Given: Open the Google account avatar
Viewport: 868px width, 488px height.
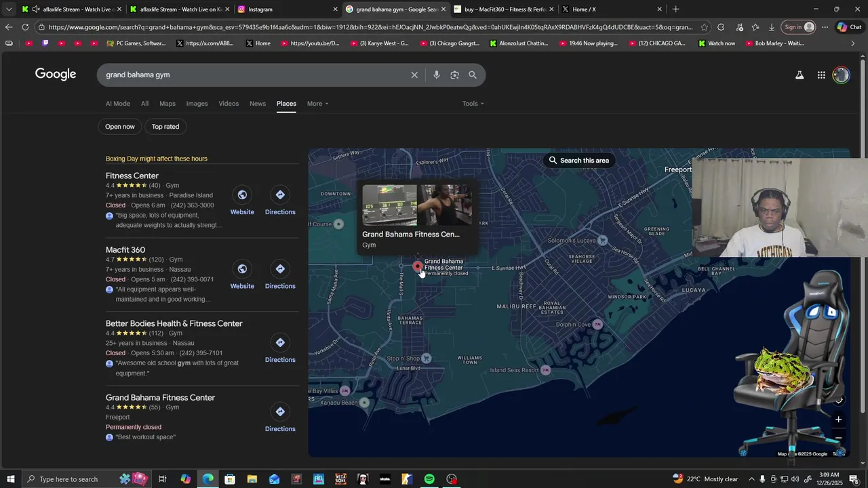Looking at the screenshot, I should click(841, 75).
